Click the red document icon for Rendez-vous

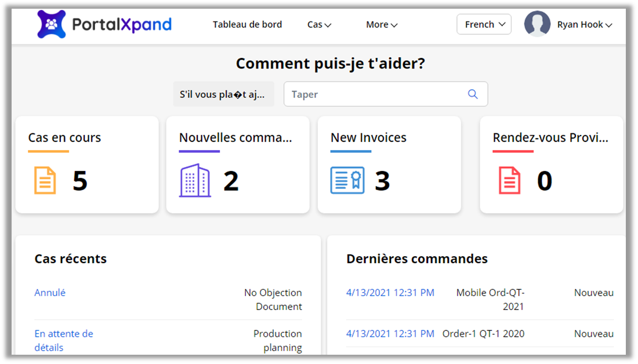click(x=510, y=180)
